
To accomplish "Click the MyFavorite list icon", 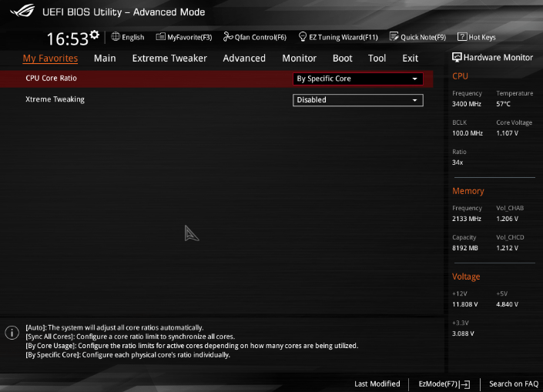I will 161,36.
